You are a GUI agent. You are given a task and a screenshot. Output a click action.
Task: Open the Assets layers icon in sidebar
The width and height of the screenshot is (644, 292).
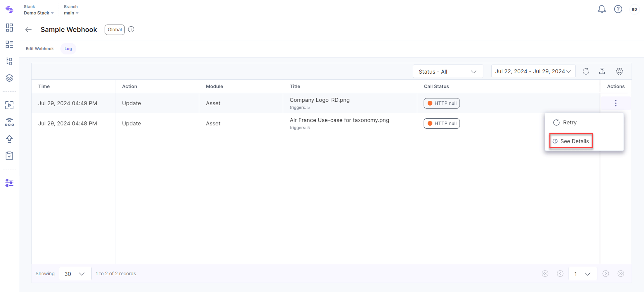(x=9, y=78)
